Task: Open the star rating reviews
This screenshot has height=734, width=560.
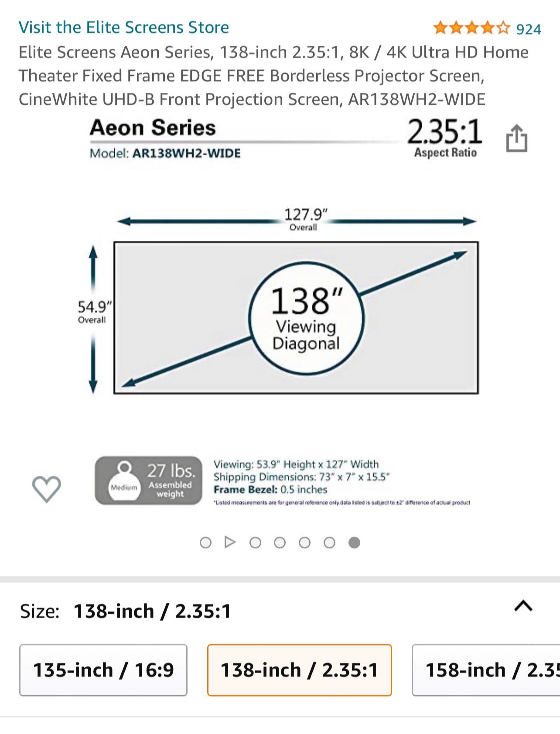Action: coord(471,28)
